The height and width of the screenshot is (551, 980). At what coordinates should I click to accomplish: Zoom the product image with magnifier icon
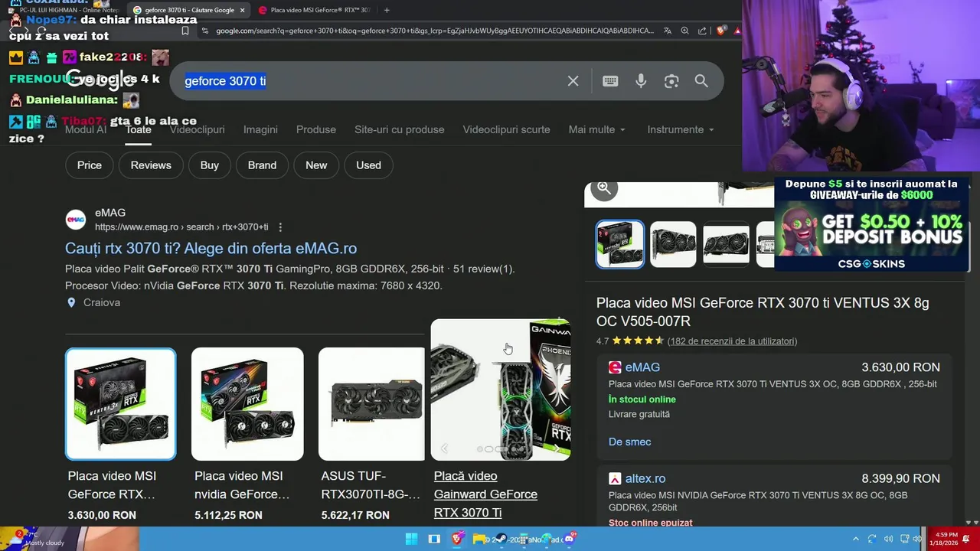604,188
